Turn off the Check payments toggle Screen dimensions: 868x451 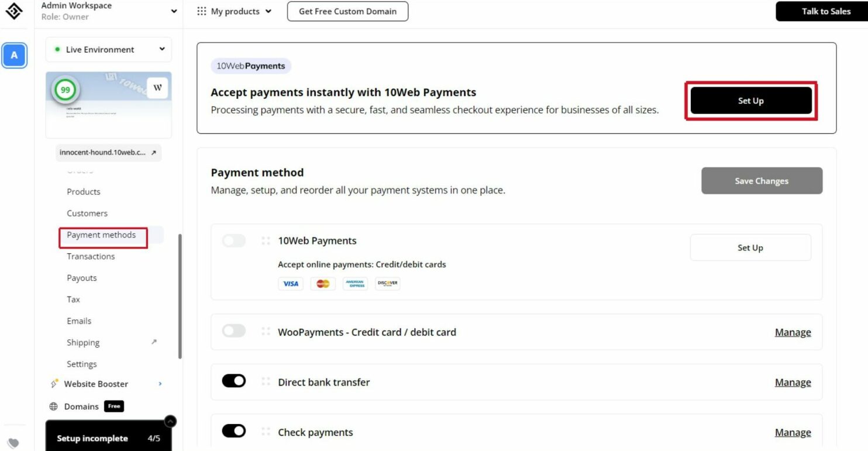pos(233,430)
